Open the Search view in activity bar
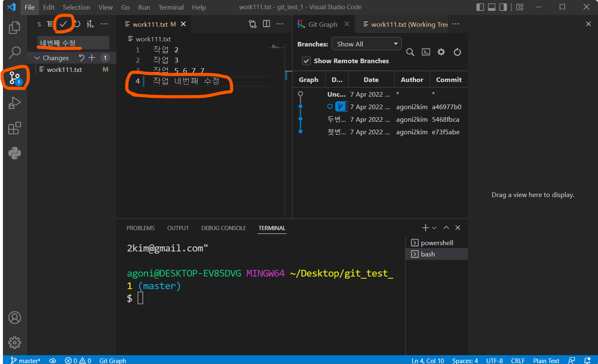This screenshot has width=598, height=364. coord(15,53)
